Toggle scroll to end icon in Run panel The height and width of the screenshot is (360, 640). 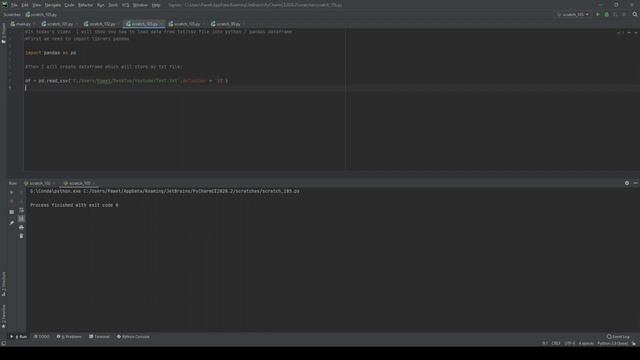pos(21,219)
